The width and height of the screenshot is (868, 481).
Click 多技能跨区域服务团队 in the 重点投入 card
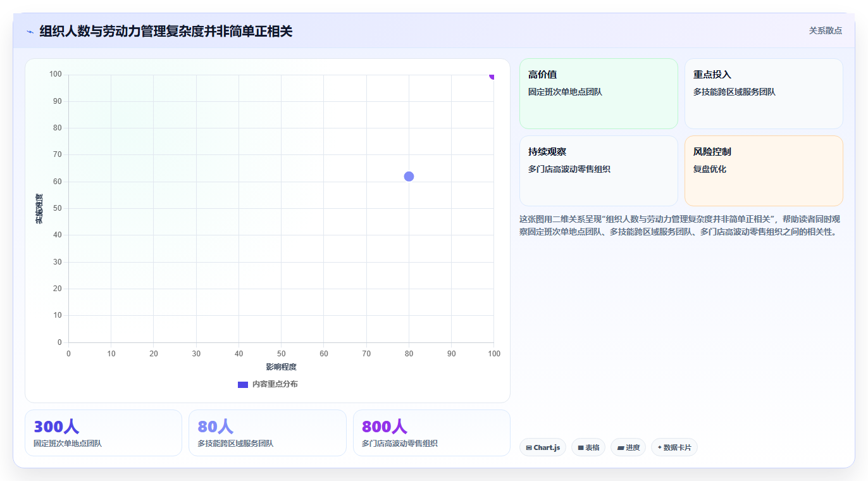734,92
